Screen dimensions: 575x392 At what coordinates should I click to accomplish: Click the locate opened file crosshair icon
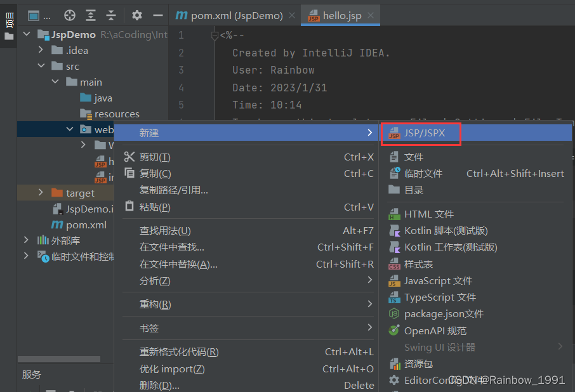coord(70,15)
